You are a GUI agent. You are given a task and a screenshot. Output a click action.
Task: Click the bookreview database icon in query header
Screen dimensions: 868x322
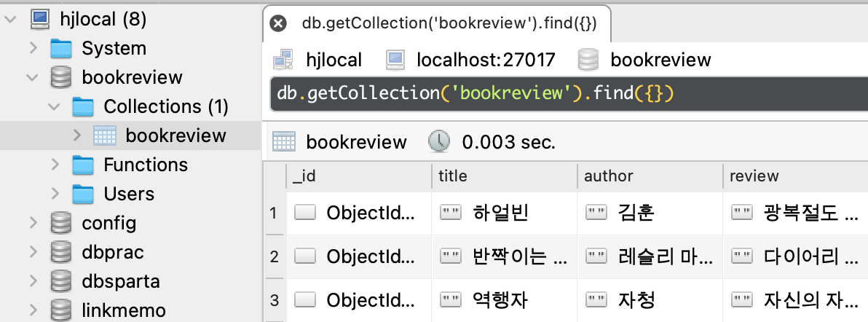[588, 59]
